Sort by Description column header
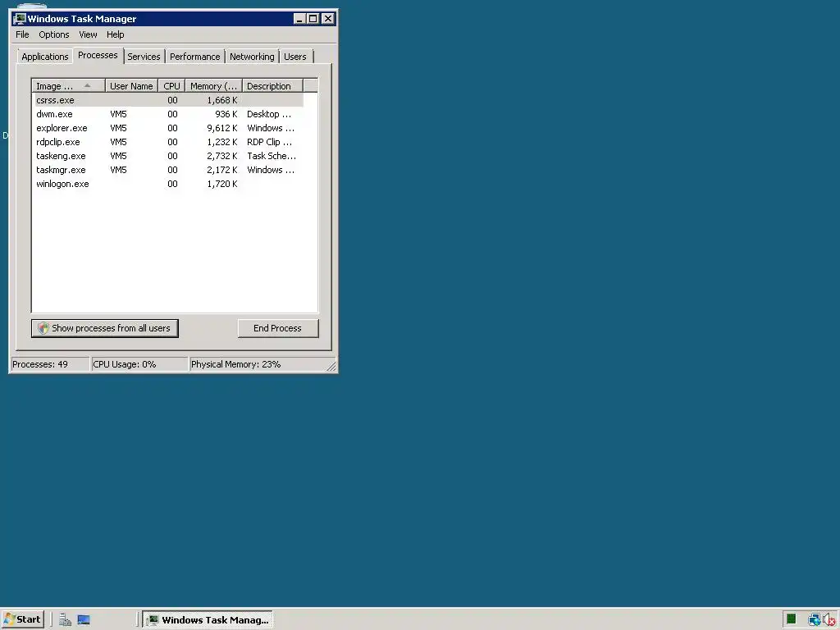 [x=272, y=86]
